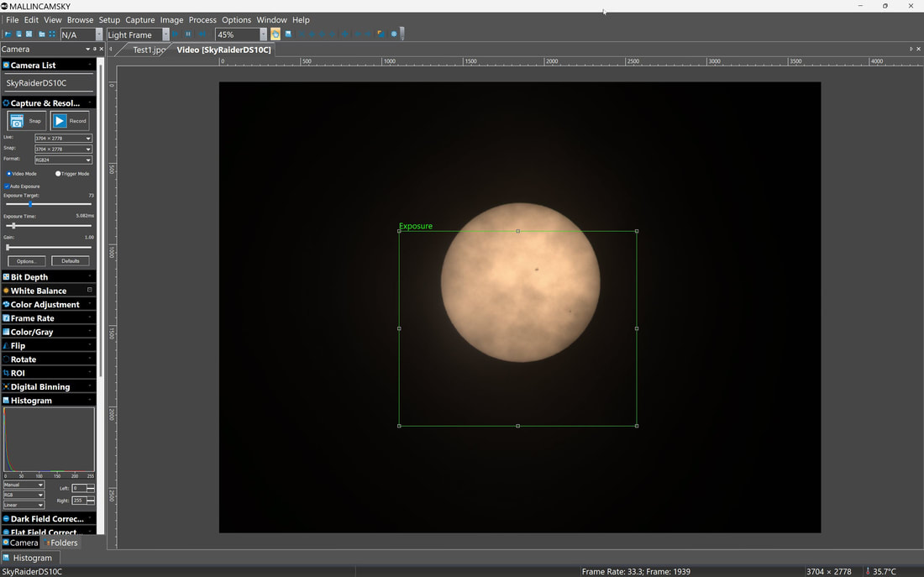This screenshot has width=924, height=577.
Task: Select Trigger Mode radio button
Action: [x=58, y=174]
